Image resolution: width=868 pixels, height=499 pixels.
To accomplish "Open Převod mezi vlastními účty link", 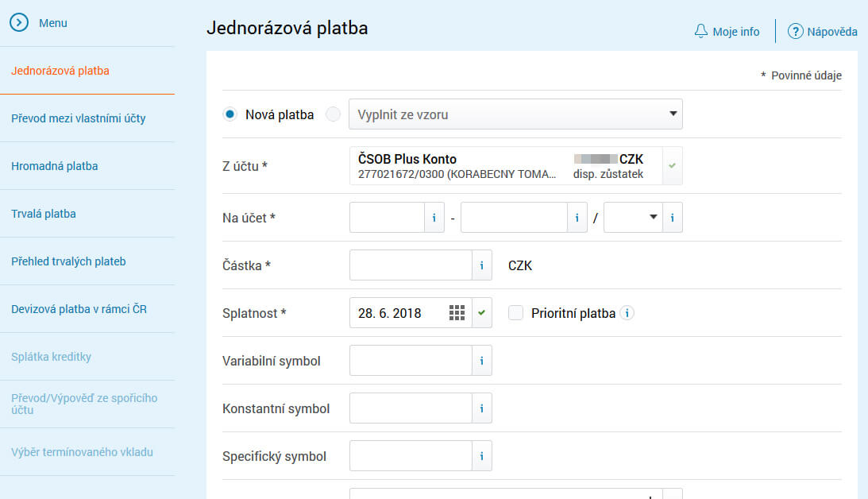I will tap(79, 118).
